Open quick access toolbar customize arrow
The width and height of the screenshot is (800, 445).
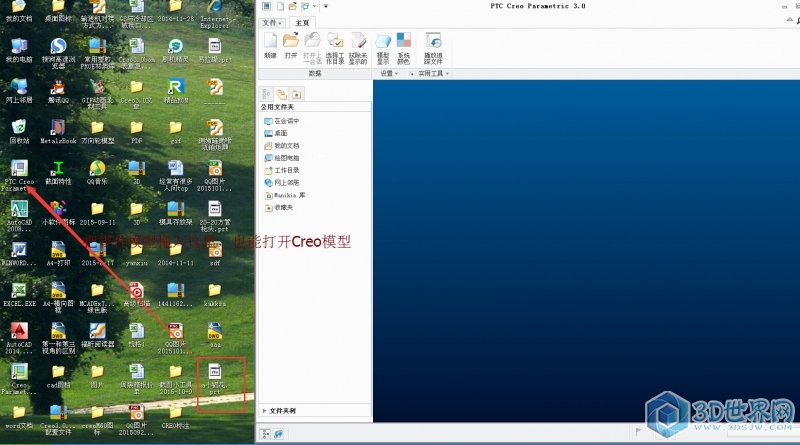326,7
